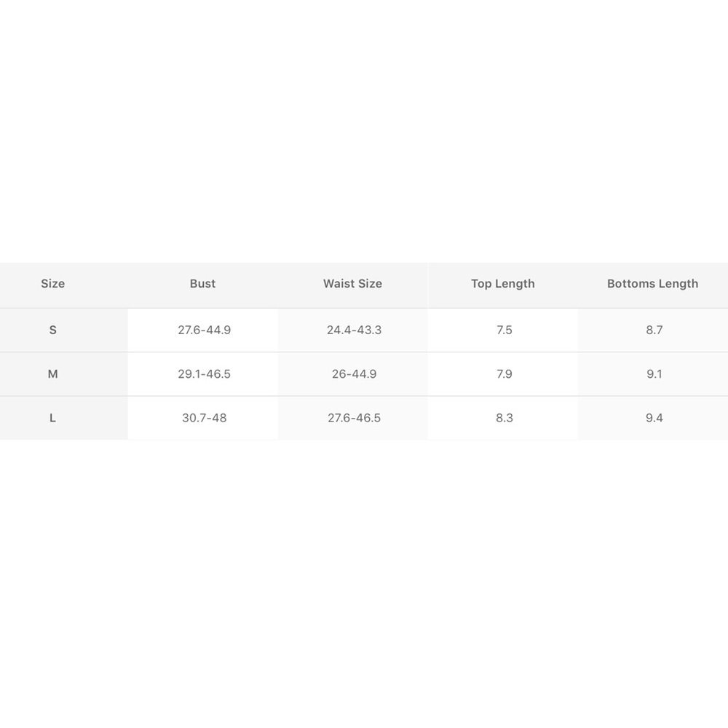Viewport: 728px width, 728px height.
Task: Select the 26-44.9 waist size cell
Action: [354, 374]
